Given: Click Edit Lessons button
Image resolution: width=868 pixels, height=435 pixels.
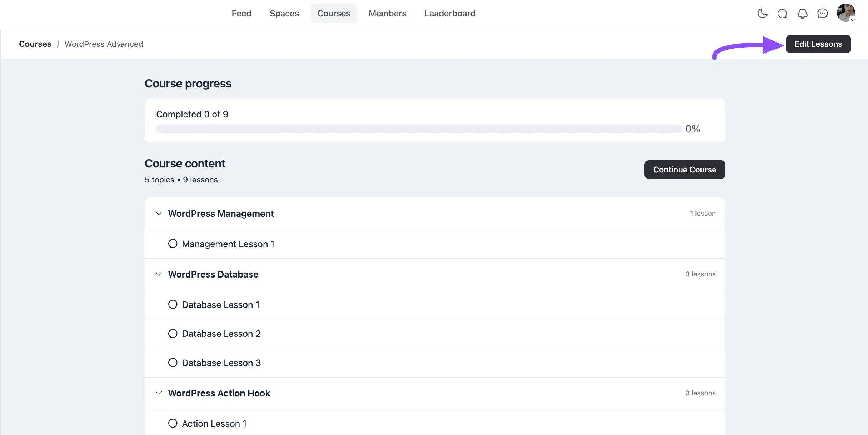Looking at the screenshot, I should pyautogui.click(x=818, y=44).
